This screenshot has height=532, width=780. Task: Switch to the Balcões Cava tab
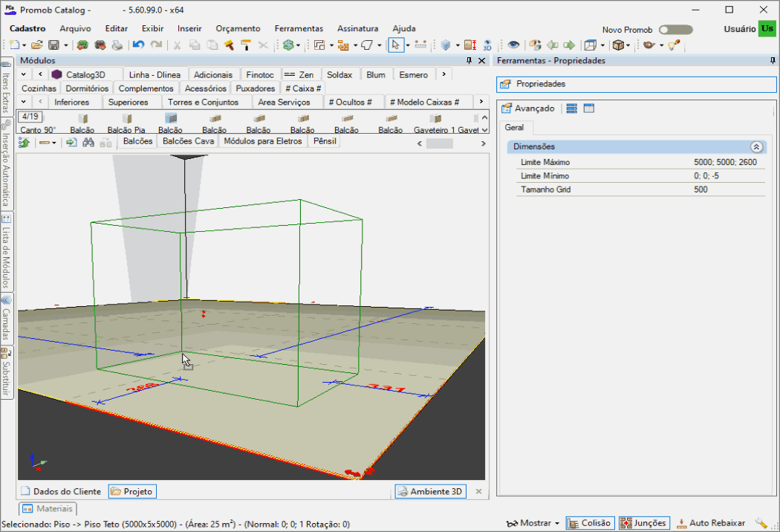tap(189, 141)
